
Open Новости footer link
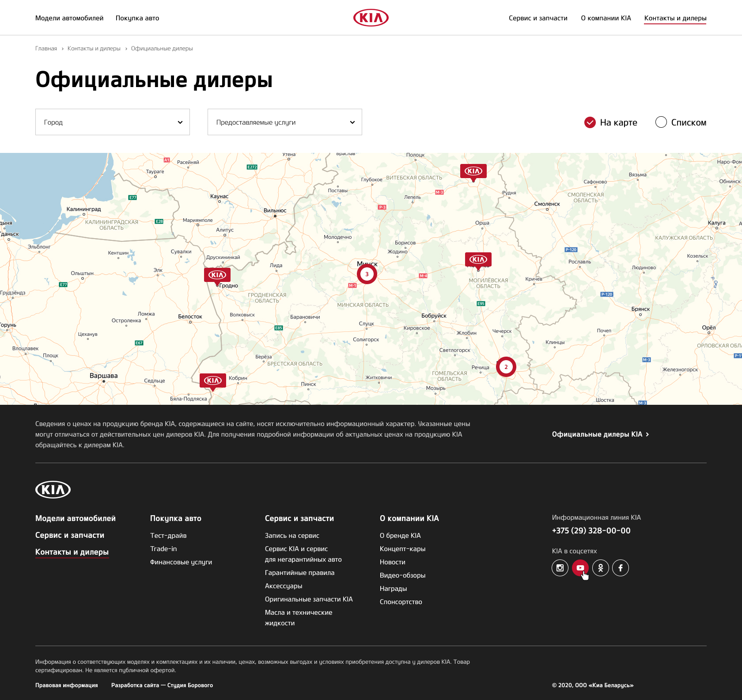point(393,562)
